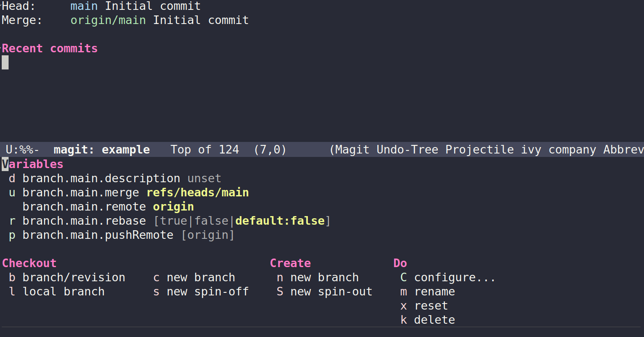This screenshot has width=644, height=337.
Task: Select 'default:false' rebase option
Action: tap(280, 221)
